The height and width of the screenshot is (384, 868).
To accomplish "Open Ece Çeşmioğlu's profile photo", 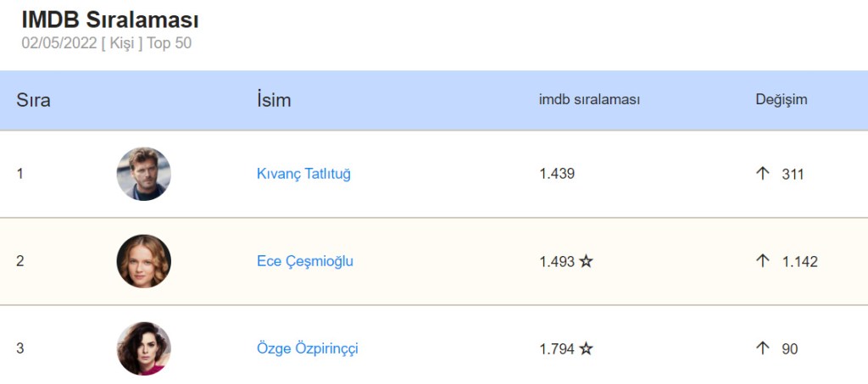I will [143, 261].
